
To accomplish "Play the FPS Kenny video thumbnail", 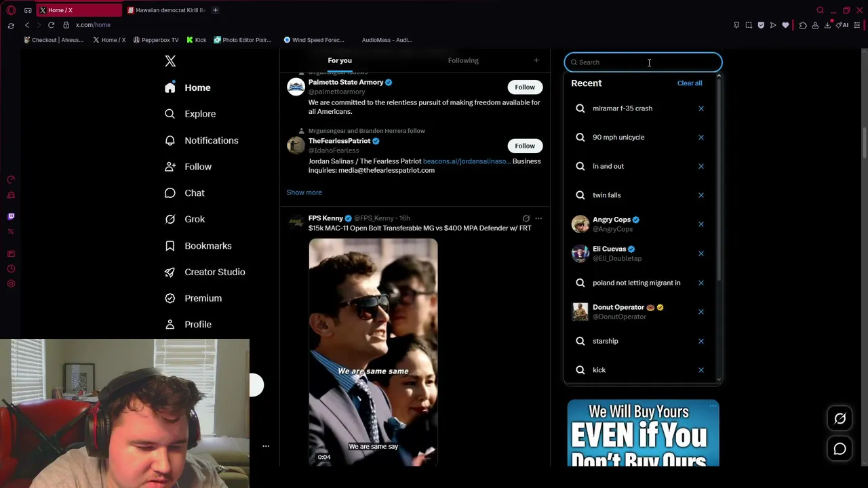I will tap(373, 352).
